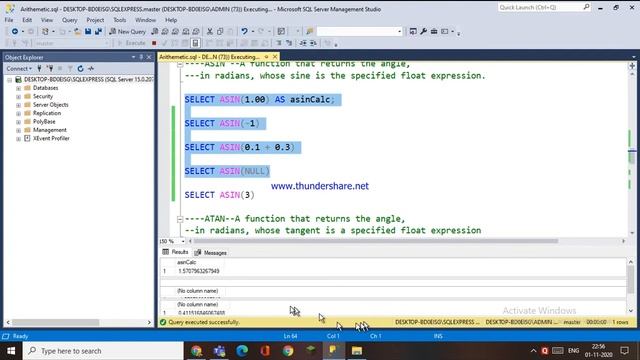This screenshot has height=360, width=640.
Task: Open the Query menu
Action: click(x=69, y=20)
